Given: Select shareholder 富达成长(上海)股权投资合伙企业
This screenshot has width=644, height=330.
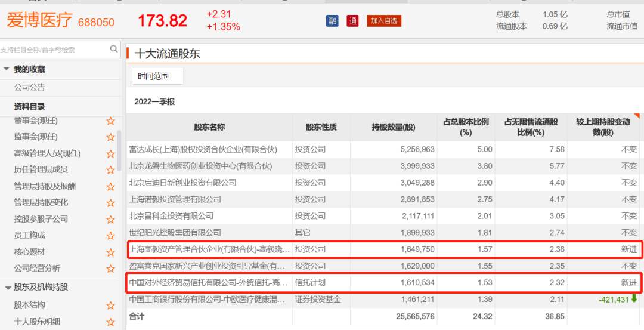Looking at the screenshot, I should pyautogui.click(x=203, y=150).
